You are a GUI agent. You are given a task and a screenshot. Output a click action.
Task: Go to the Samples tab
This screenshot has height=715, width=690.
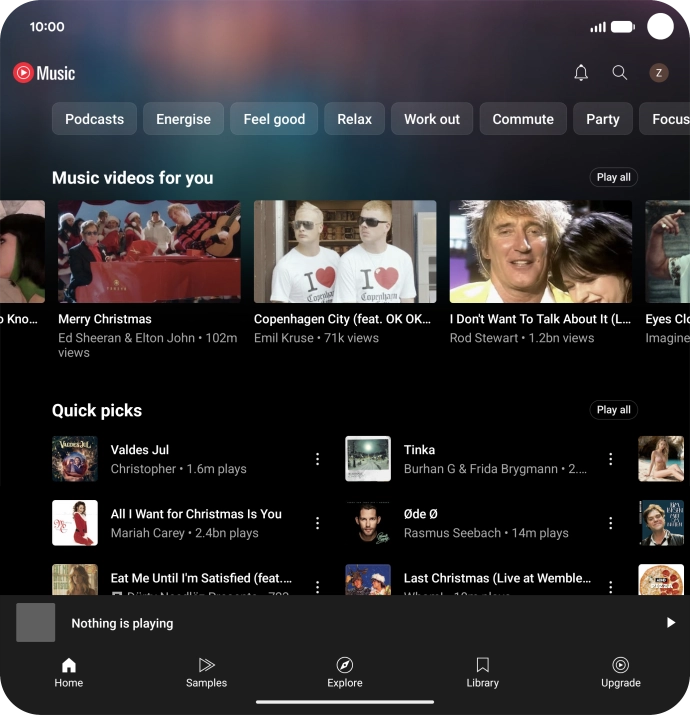(206, 673)
